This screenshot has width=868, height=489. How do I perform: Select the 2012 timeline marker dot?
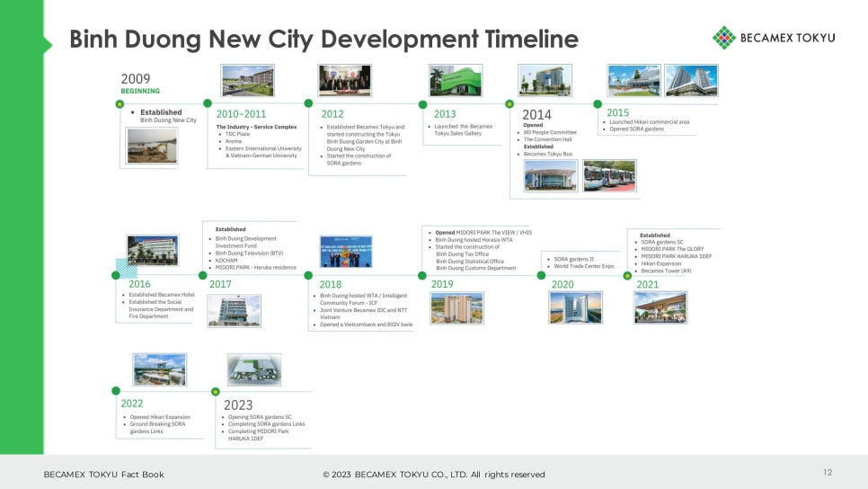308,103
